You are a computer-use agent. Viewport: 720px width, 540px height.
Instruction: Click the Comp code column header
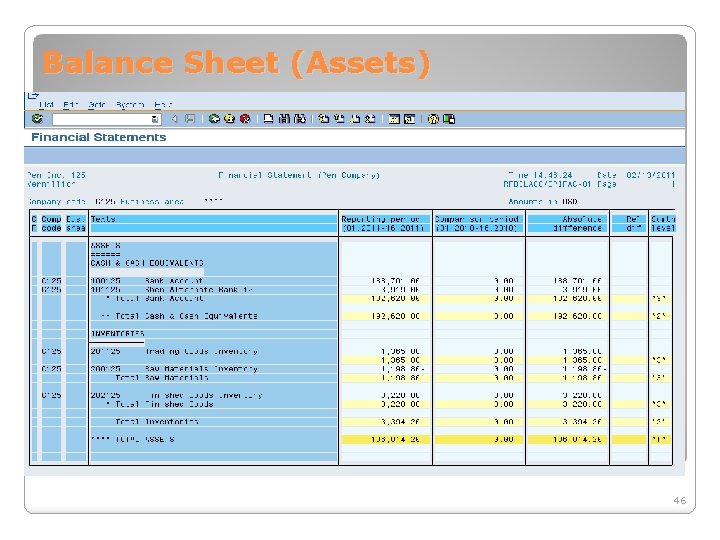[x=51, y=224]
